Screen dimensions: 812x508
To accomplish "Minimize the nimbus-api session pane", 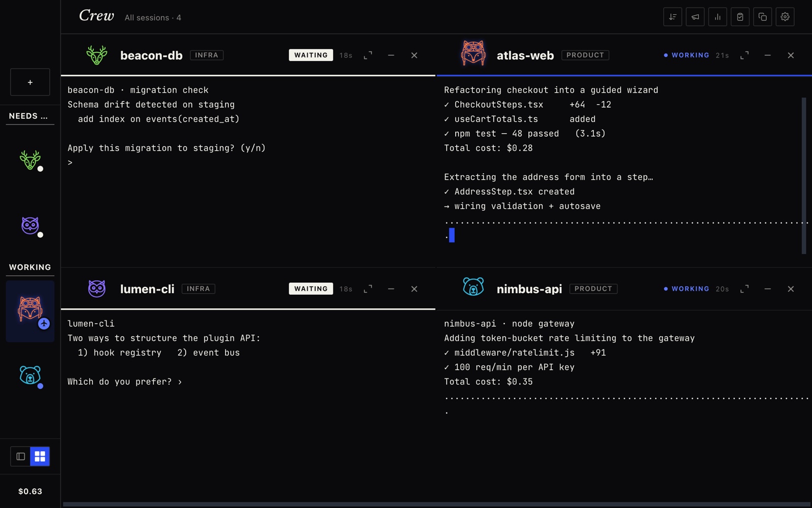I will 767,289.
